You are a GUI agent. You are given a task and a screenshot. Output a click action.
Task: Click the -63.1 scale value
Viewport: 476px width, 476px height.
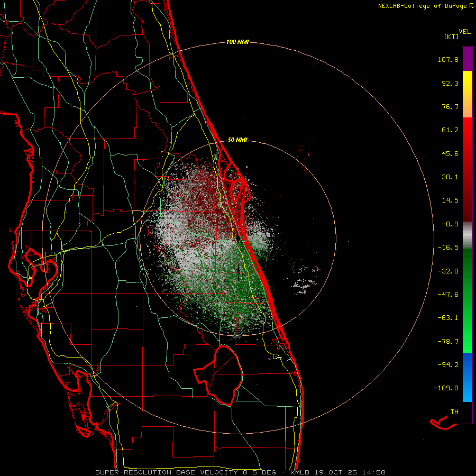click(x=448, y=318)
